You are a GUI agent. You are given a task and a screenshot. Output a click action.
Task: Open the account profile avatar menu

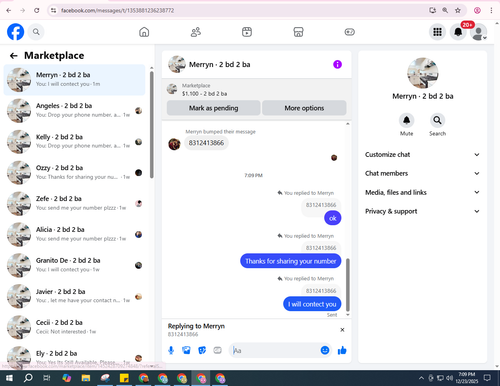479,32
